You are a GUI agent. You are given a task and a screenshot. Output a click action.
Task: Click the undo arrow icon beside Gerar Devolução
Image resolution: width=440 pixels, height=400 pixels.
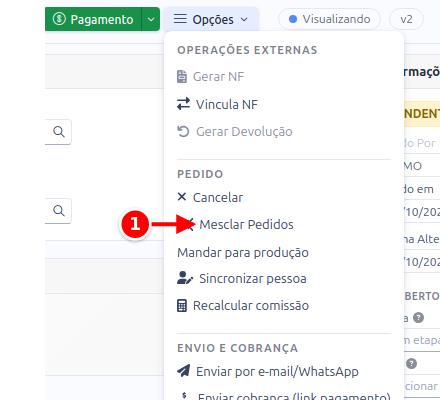(183, 131)
